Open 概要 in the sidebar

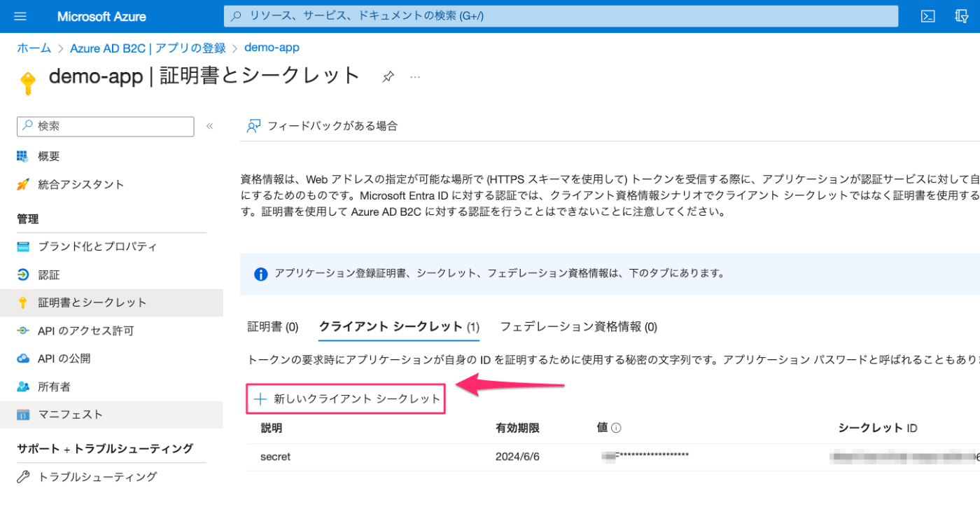[49, 156]
